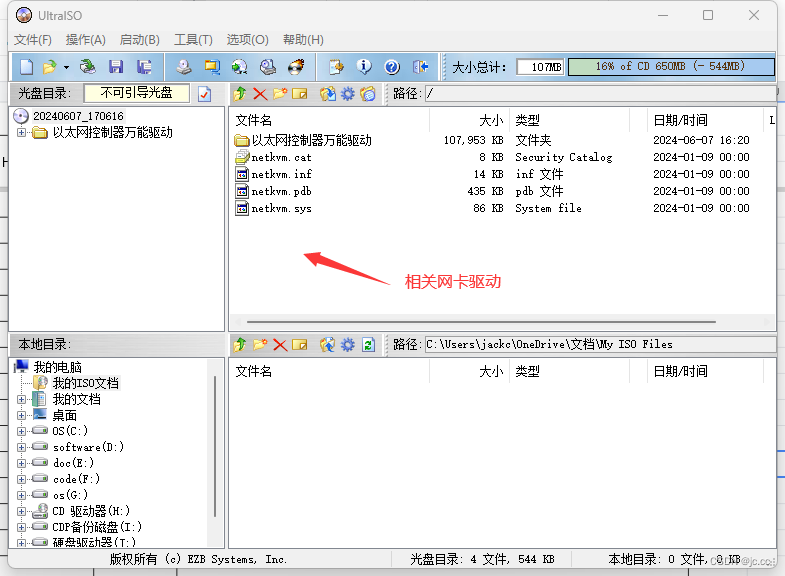Click the Make CD/DVD image drive icon
This screenshot has width=785, height=576.
[184, 67]
